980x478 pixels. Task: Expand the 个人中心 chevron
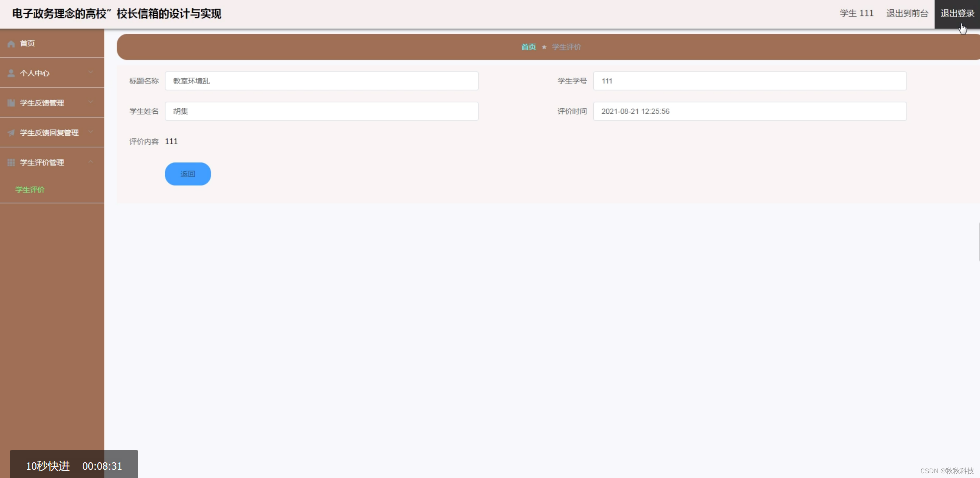tap(91, 72)
